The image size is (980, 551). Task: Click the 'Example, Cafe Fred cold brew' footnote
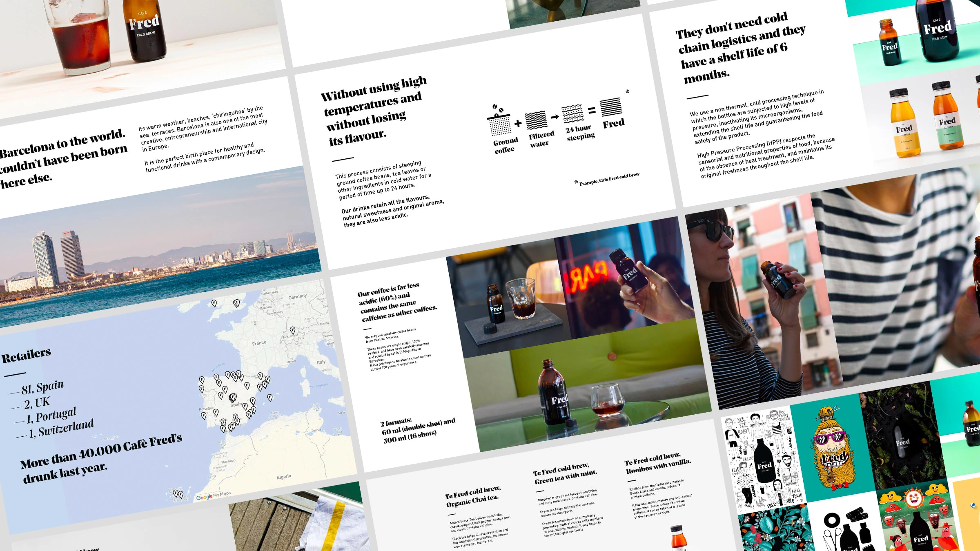coord(607,178)
